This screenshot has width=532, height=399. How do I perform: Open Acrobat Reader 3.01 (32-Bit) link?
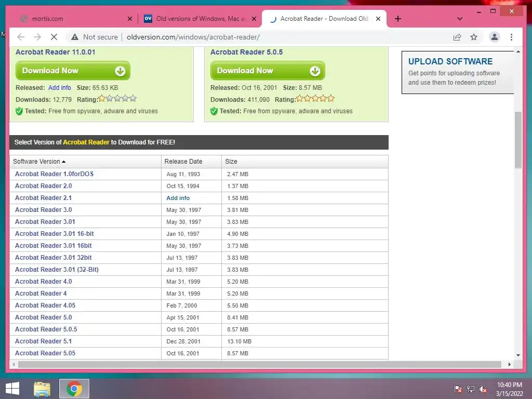(x=57, y=270)
